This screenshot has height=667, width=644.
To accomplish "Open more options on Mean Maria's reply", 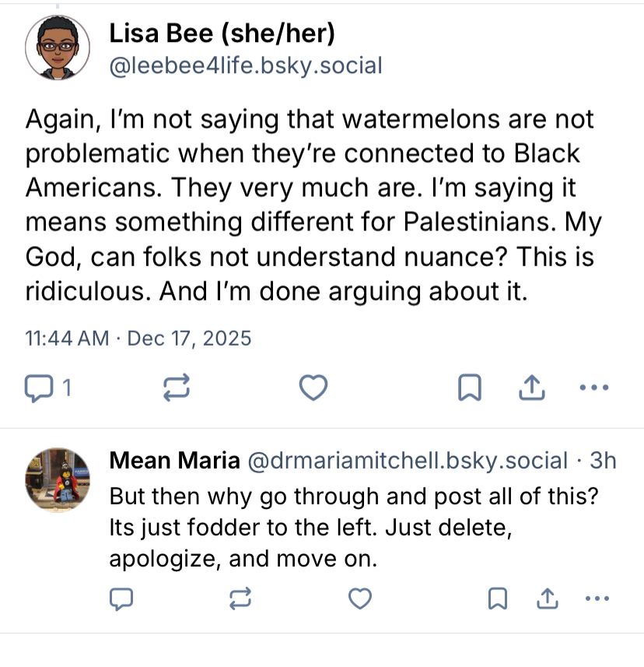I will [597, 599].
